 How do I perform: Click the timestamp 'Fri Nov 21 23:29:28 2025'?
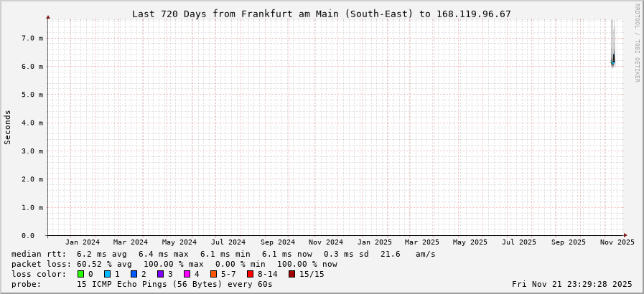coord(573,284)
